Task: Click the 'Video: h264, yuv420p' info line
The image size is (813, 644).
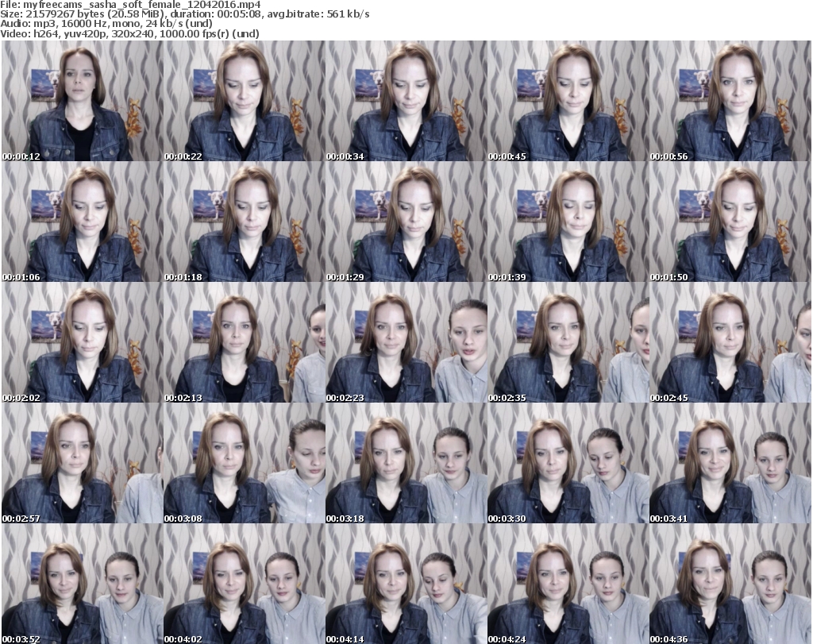Action: [x=129, y=33]
